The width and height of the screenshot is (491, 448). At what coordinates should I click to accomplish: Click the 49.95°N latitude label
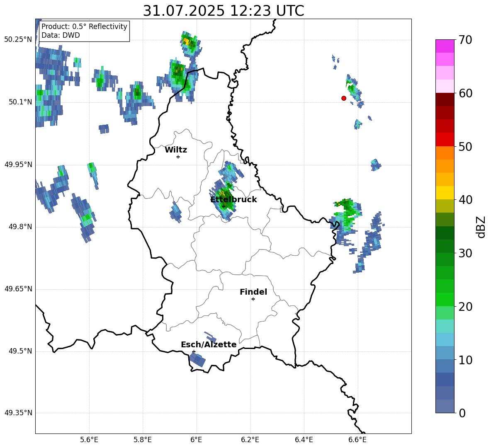coord(18,164)
